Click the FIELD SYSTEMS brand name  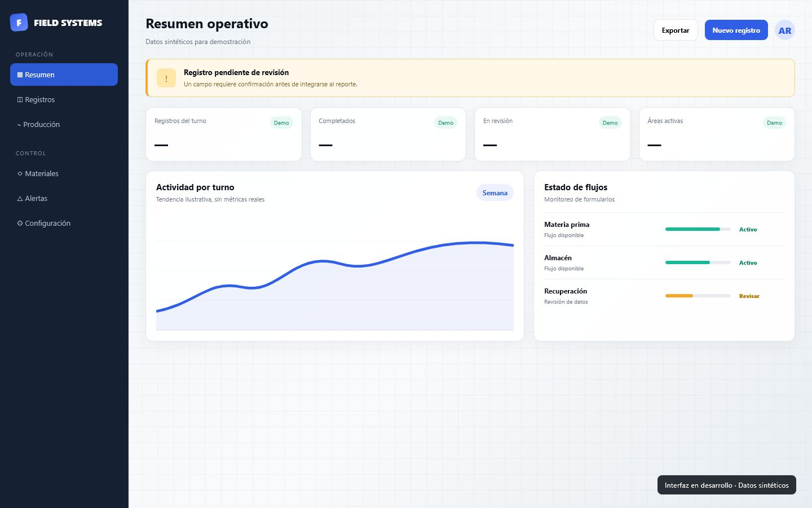point(68,23)
